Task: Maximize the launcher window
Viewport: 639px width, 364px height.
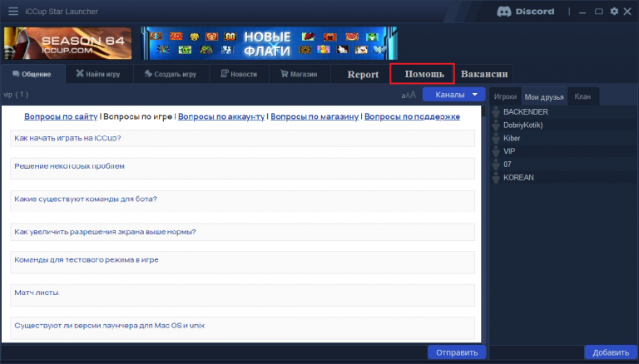Action: click(599, 12)
